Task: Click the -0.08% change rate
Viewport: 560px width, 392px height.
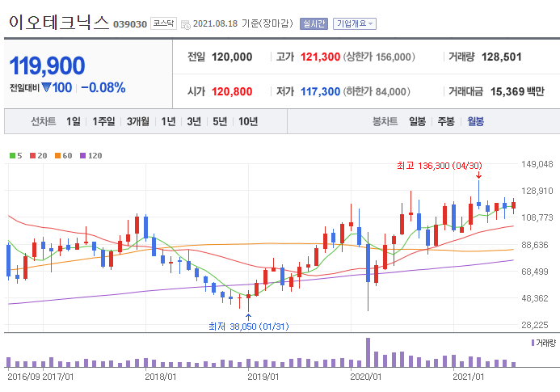Action: [x=103, y=87]
